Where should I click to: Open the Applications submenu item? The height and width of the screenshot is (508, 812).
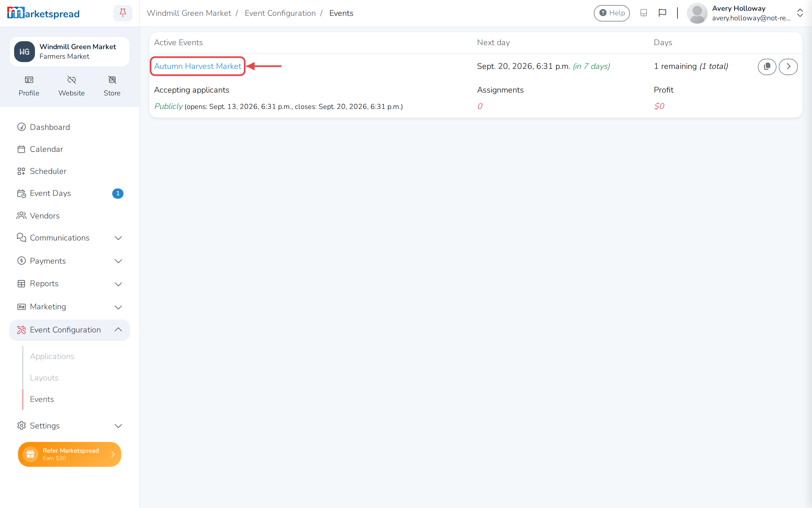(52, 356)
